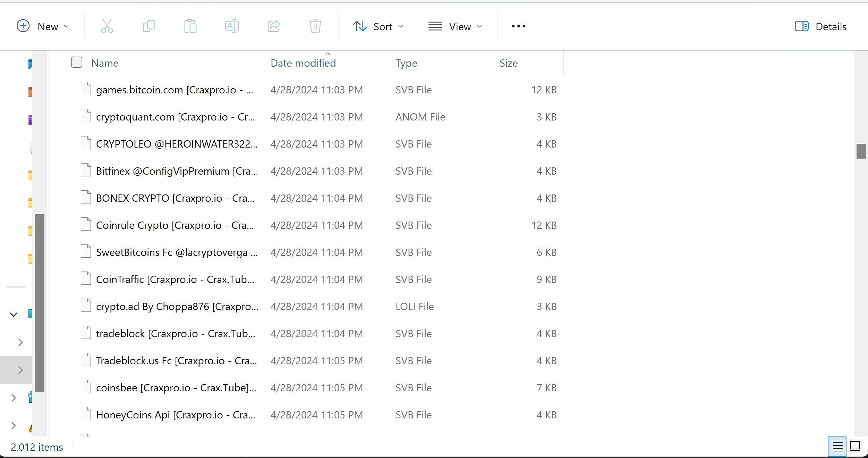Open the See more ellipsis menu
The height and width of the screenshot is (458, 868).
(518, 26)
